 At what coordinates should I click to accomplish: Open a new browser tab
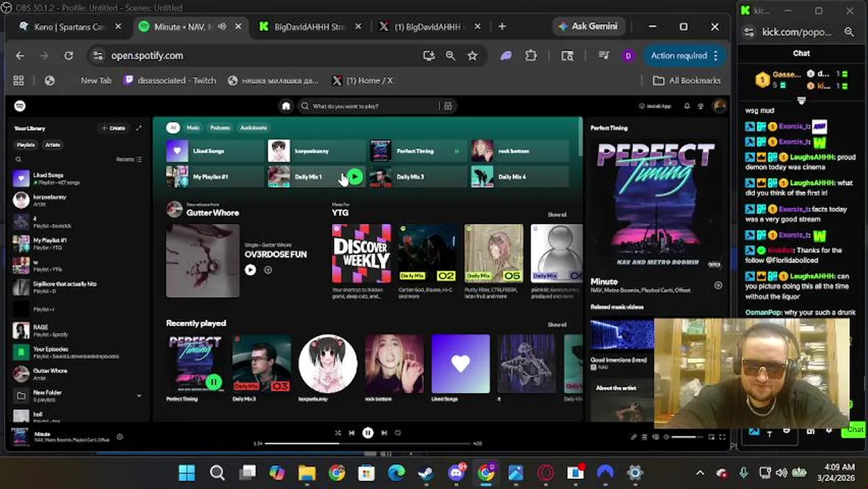tap(502, 26)
